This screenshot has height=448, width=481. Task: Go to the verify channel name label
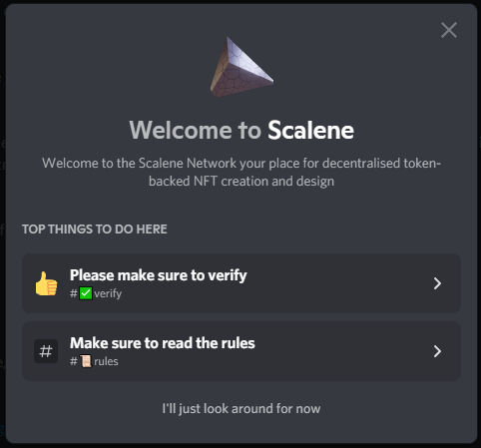[108, 293]
